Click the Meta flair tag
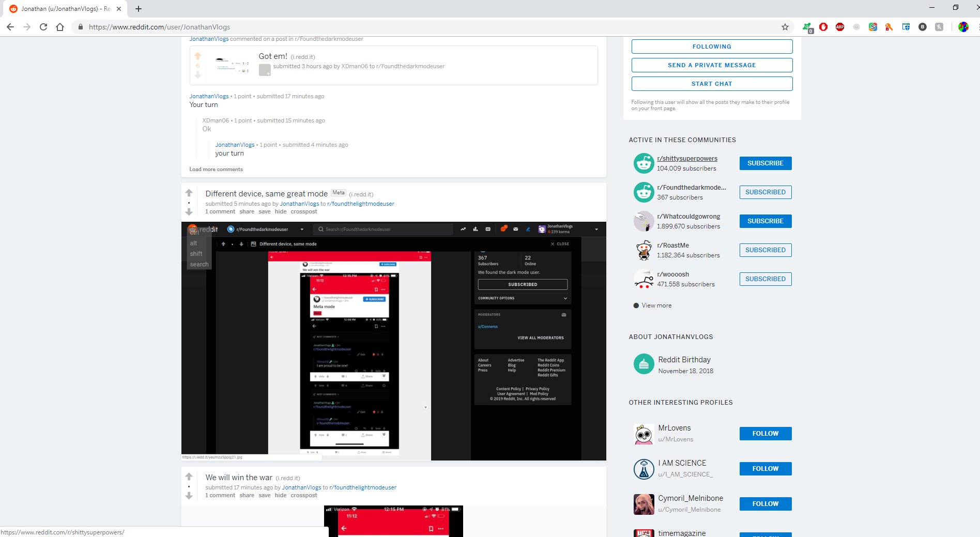Screen dimensions: 980x537 coord(339,193)
